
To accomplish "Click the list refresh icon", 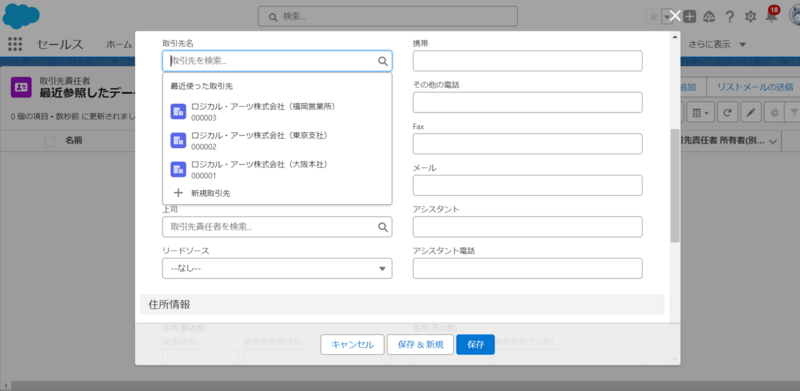I will [727, 113].
